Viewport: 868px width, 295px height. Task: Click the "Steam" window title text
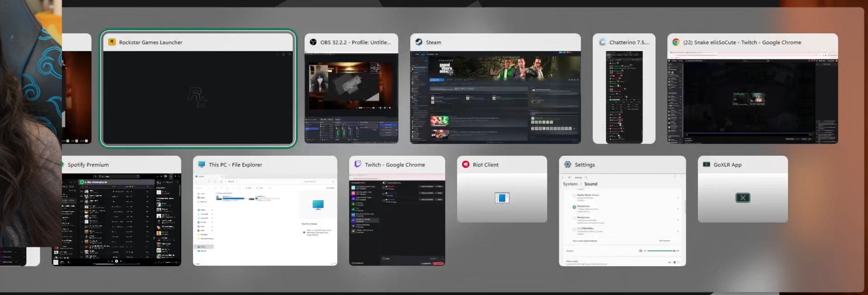[x=433, y=42]
